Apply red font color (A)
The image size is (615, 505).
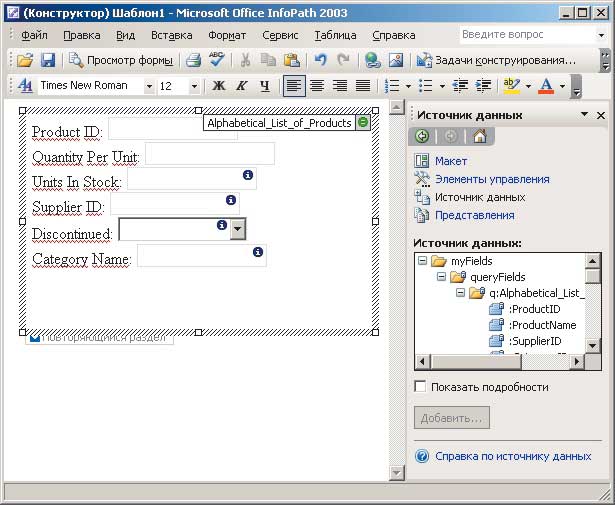tap(546, 85)
